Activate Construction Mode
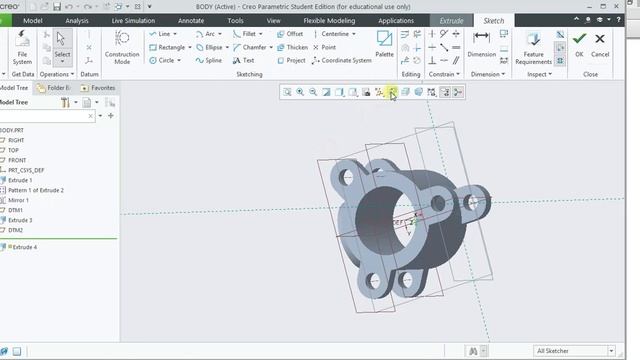Screen dimensions: 640x360 coord(122,48)
